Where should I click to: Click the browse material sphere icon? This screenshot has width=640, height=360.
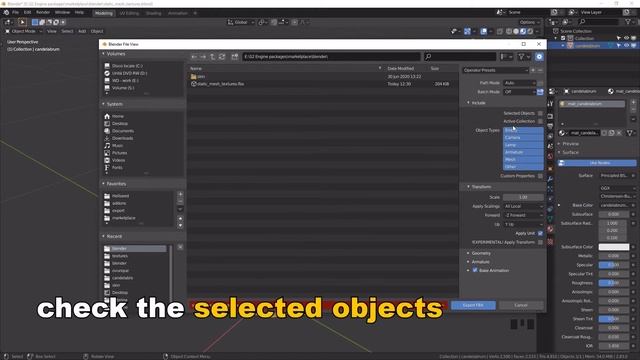coord(562,133)
